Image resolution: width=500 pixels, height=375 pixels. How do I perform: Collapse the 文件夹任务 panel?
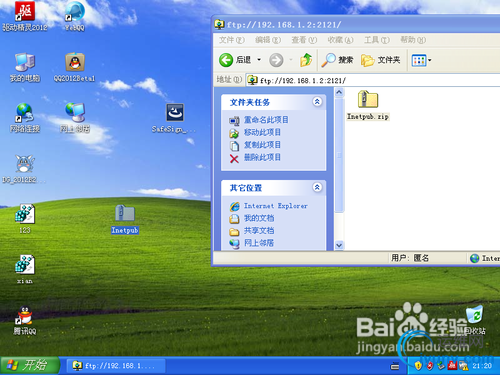click(x=317, y=102)
